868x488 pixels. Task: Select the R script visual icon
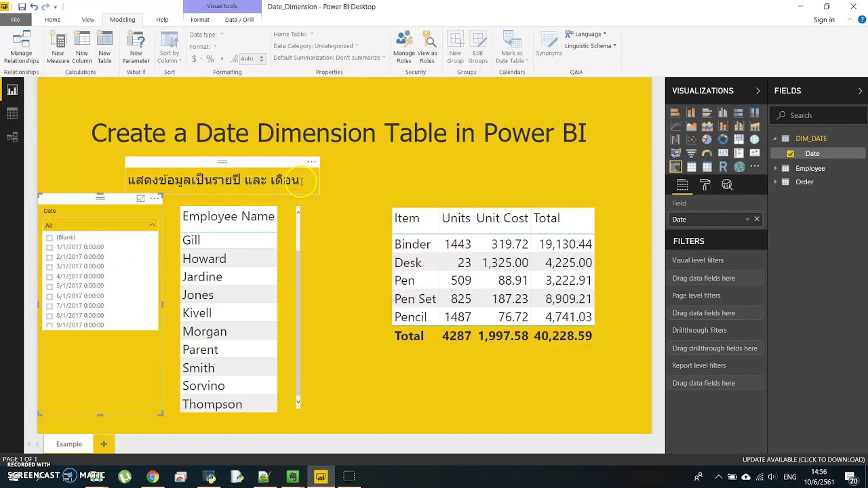723,166
